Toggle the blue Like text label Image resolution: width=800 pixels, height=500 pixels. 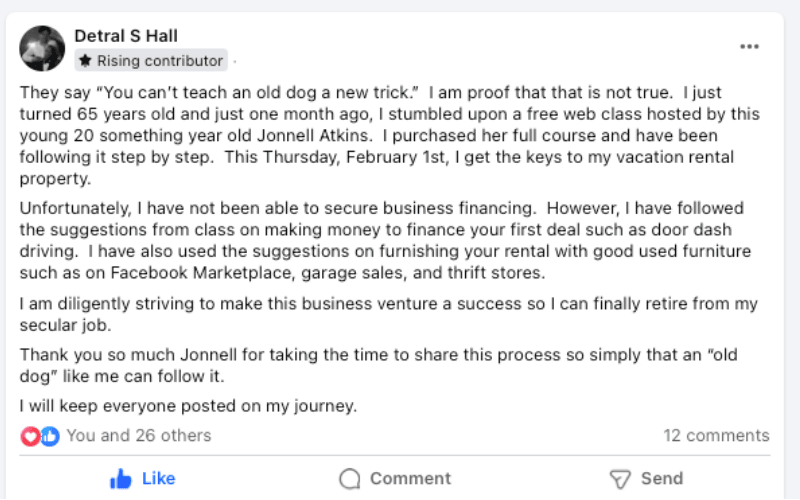click(158, 478)
